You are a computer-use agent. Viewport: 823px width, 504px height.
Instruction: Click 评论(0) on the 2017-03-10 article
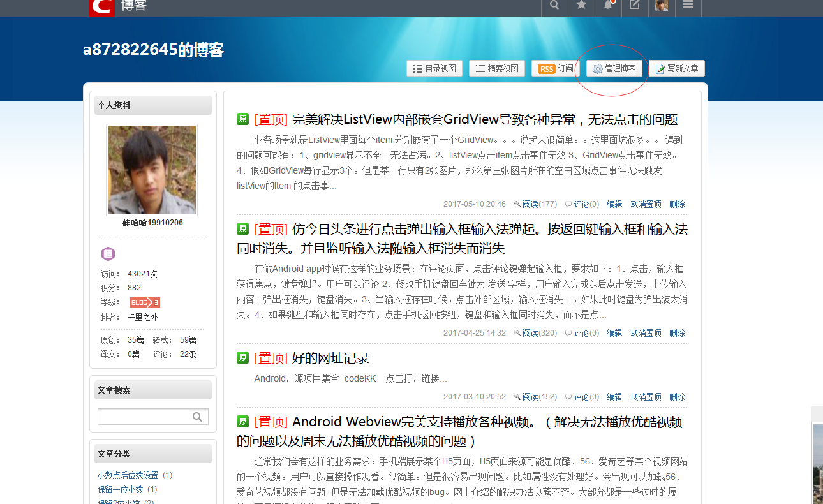click(x=582, y=397)
